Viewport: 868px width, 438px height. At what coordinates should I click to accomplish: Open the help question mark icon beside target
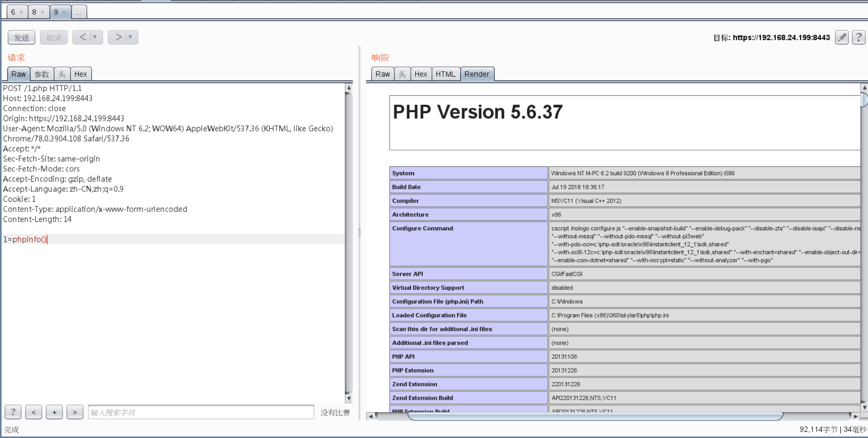tap(858, 37)
